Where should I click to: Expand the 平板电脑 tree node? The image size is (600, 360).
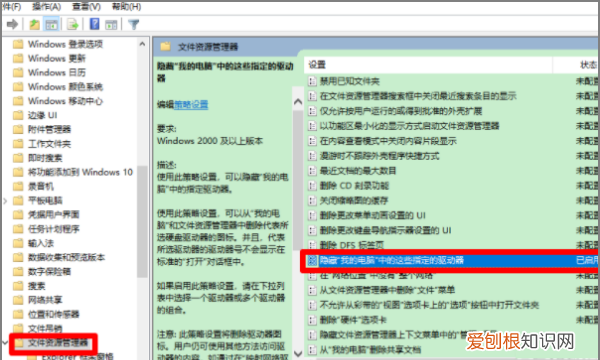(x=5, y=200)
